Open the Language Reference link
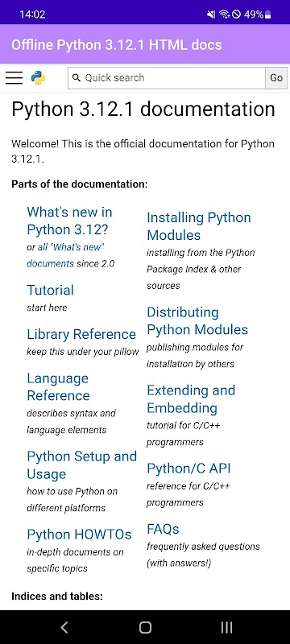This screenshot has height=644, width=290. pos(58,387)
